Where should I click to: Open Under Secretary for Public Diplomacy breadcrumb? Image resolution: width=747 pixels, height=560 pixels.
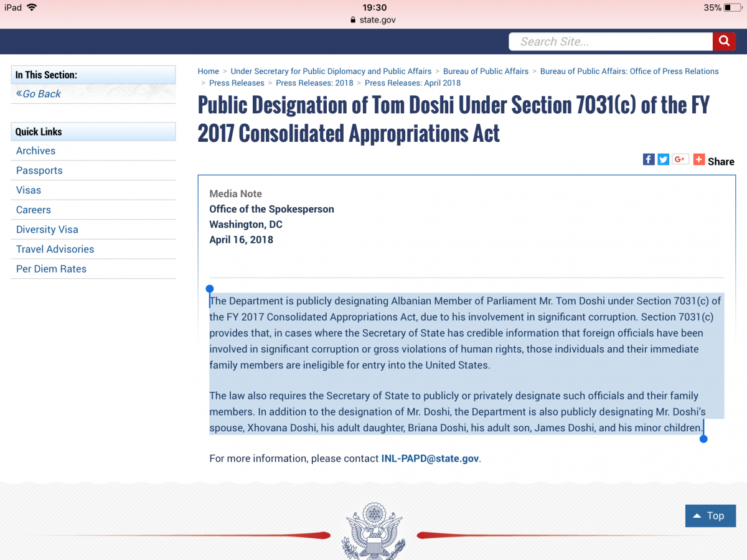click(331, 72)
